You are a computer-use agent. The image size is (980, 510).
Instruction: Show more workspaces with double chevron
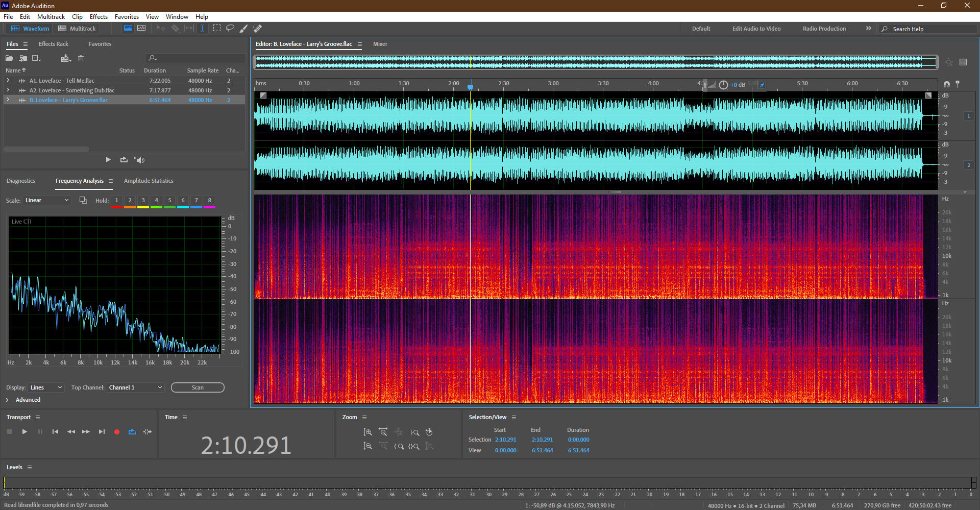click(x=868, y=29)
